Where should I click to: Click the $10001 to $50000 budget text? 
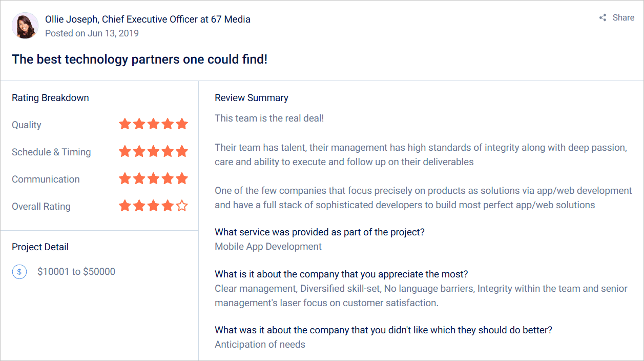point(76,272)
